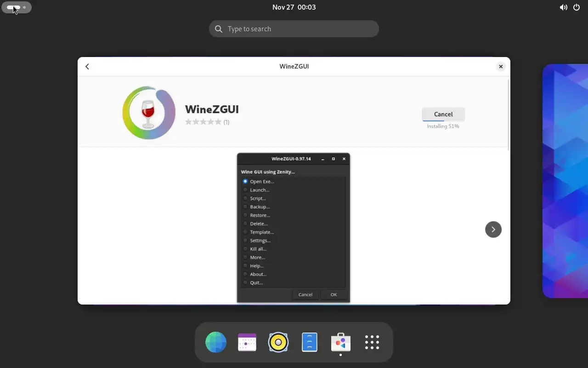Focus the Type to search field
This screenshot has width=588, height=368.
click(x=294, y=29)
